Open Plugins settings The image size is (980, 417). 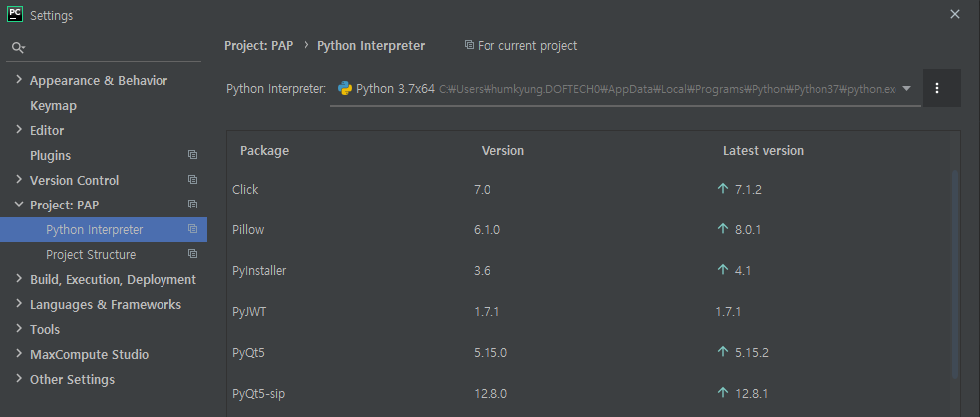click(50, 155)
